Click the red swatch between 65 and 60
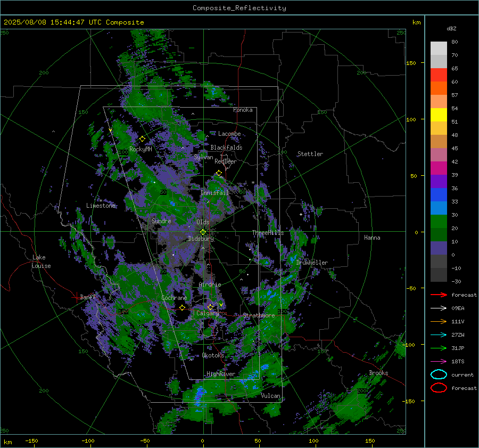 tap(439, 75)
